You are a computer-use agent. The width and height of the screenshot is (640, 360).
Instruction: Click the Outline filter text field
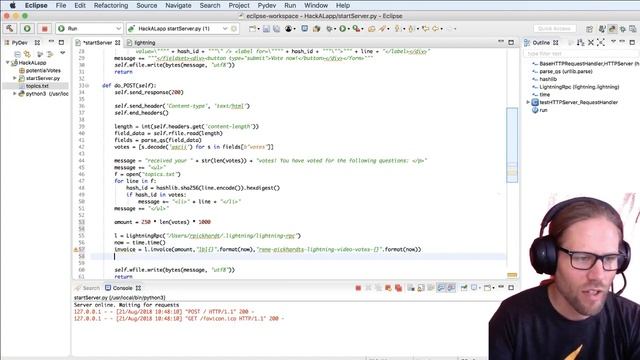580,53
